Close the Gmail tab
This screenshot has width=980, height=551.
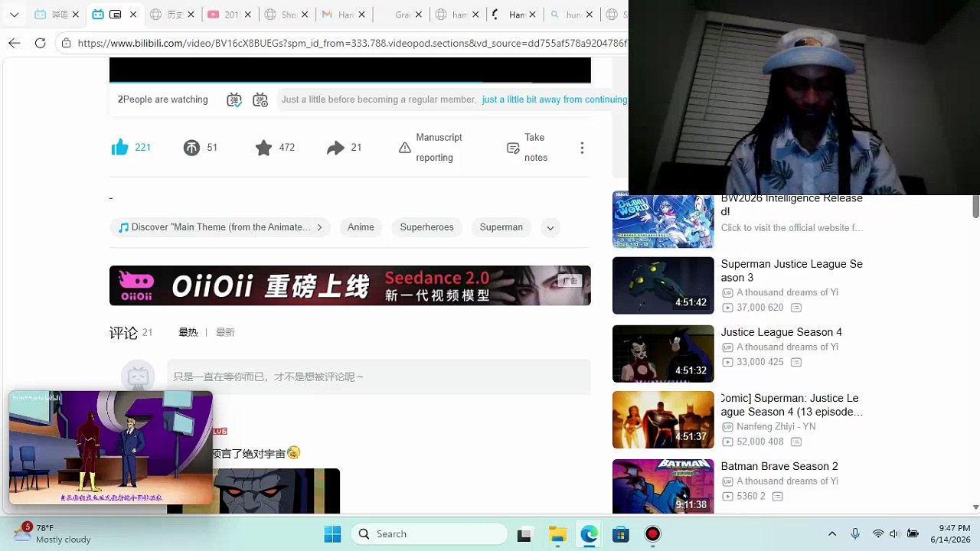pos(362,15)
